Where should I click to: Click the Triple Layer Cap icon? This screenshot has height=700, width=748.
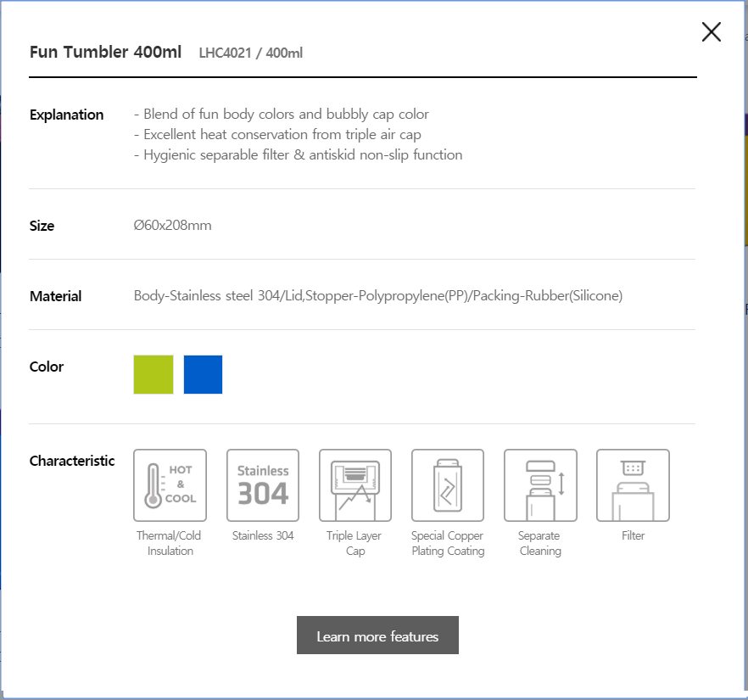[x=355, y=485]
